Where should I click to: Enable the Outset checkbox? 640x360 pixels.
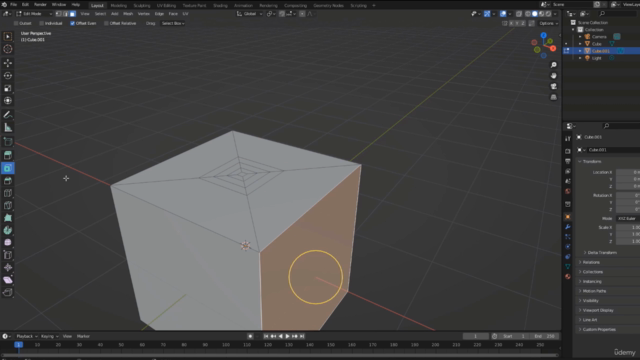(x=16, y=23)
